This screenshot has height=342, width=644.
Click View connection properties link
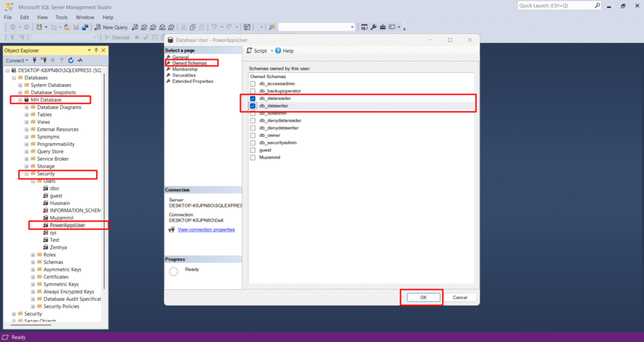(206, 229)
